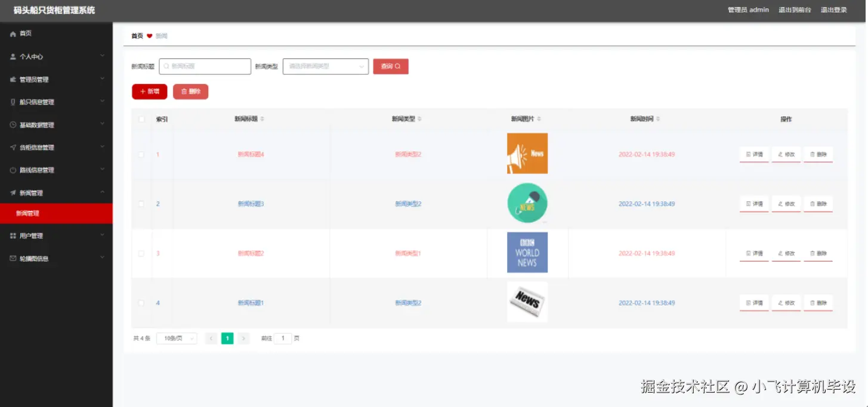Viewport: 868px width, 407px height.
Task: Click the BBC World News thumbnail
Action: pos(527,253)
